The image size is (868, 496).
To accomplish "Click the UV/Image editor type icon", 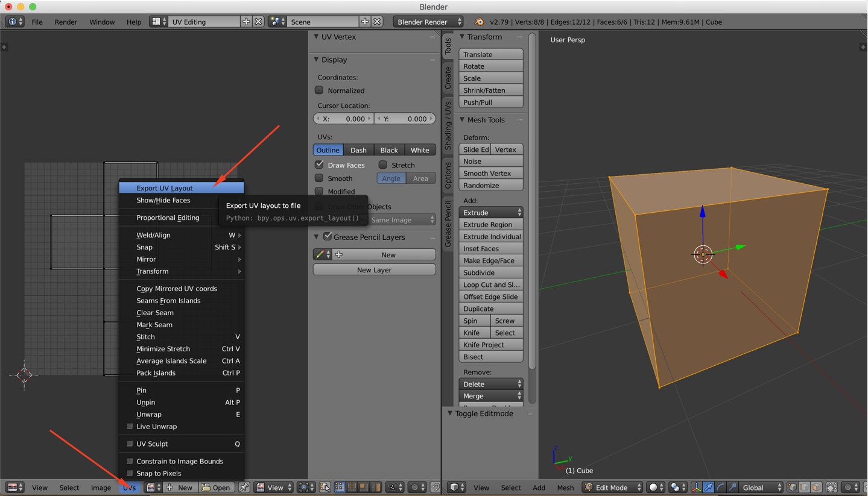I will [x=14, y=487].
